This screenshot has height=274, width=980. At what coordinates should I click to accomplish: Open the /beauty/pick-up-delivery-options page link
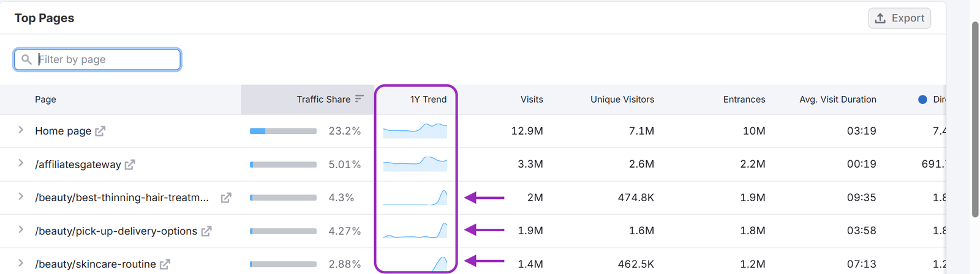click(116, 231)
